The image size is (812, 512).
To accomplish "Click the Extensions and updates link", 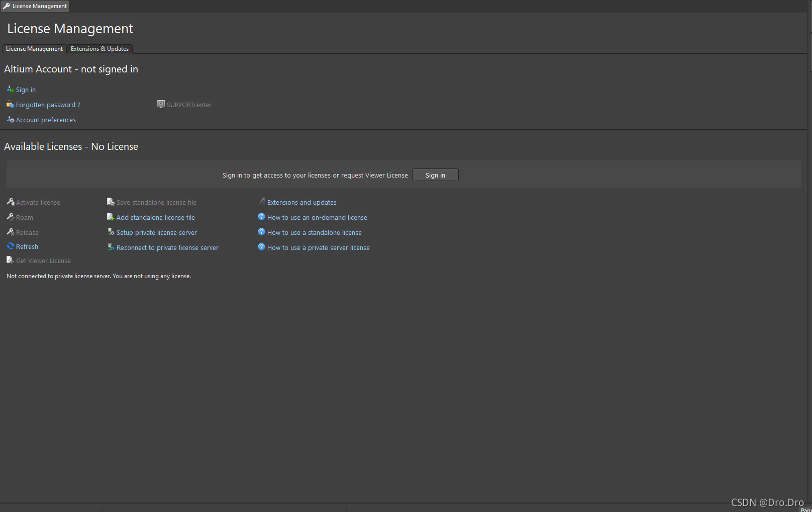I will pos(302,202).
